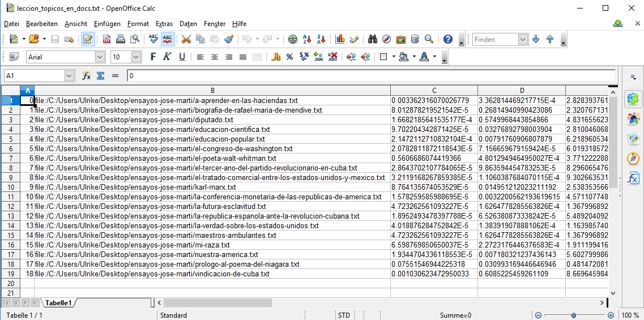
Task: Open the Gallery in sidebar
Action: [x=633, y=138]
